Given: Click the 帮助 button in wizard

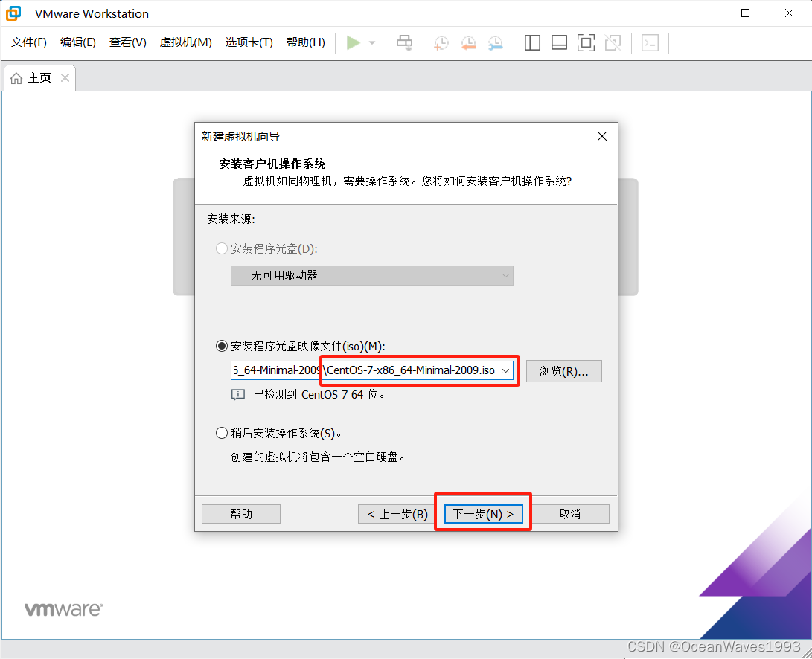Looking at the screenshot, I should click(241, 514).
